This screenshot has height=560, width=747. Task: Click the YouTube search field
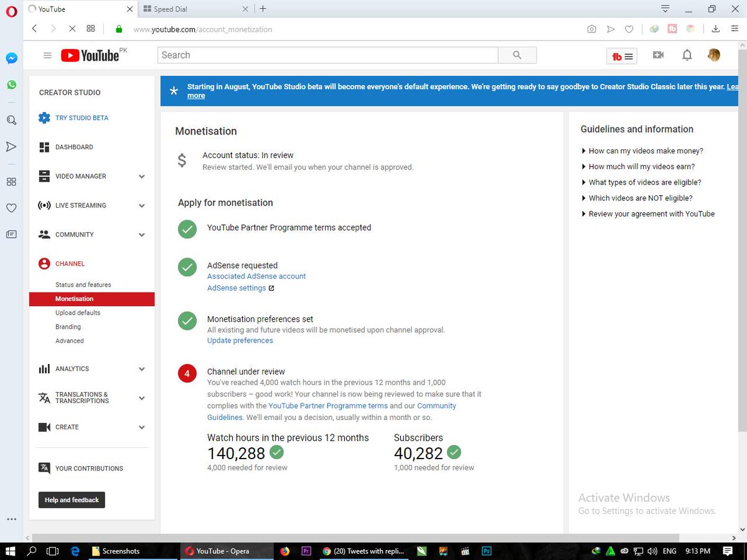tap(328, 55)
